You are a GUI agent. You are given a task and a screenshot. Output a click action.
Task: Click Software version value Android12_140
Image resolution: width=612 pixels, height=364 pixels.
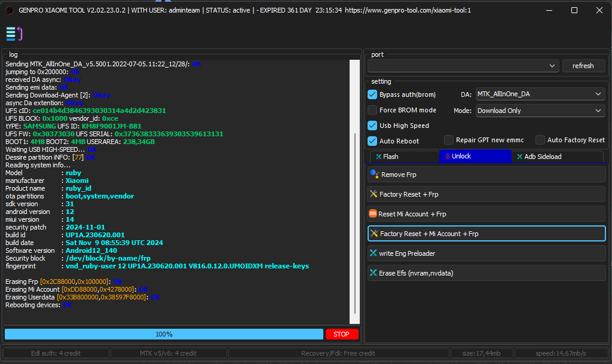point(91,250)
